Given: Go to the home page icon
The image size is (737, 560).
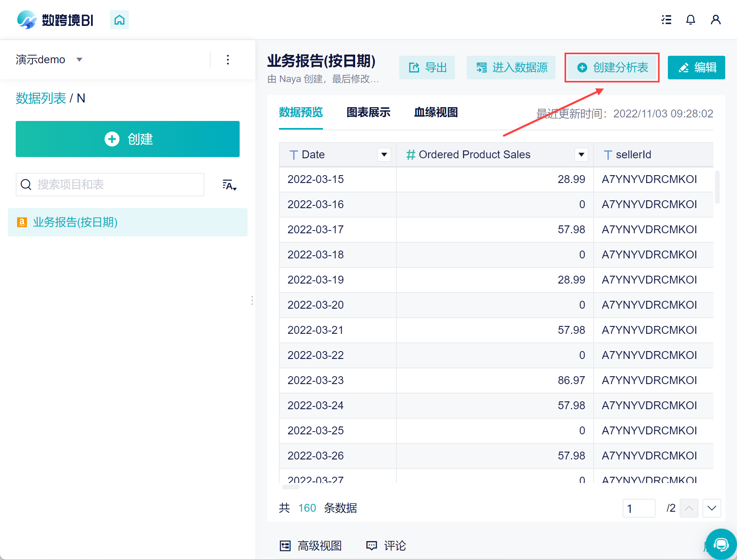Looking at the screenshot, I should (x=119, y=20).
